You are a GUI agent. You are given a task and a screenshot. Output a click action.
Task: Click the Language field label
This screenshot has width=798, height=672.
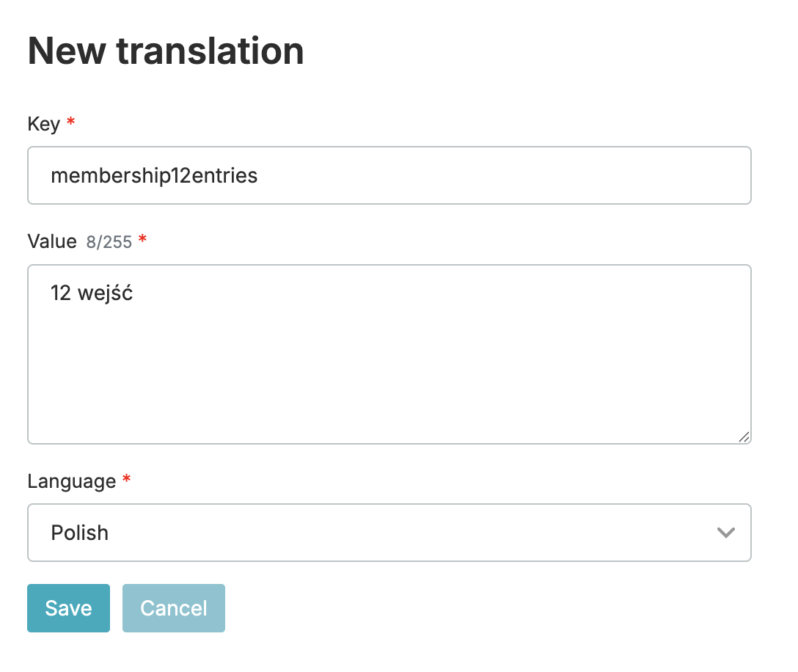[x=72, y=481]
